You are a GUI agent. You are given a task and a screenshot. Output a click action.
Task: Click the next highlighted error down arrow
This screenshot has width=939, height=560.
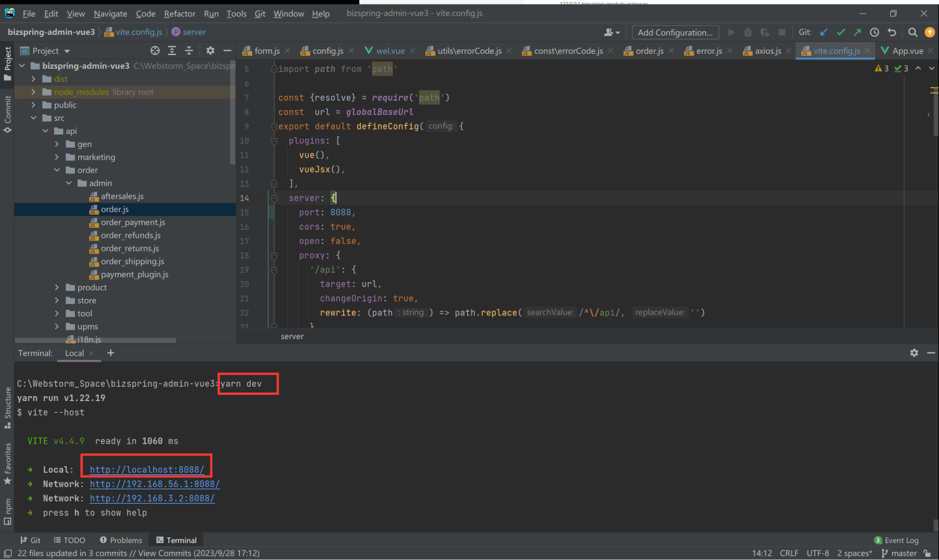point(931,68)
